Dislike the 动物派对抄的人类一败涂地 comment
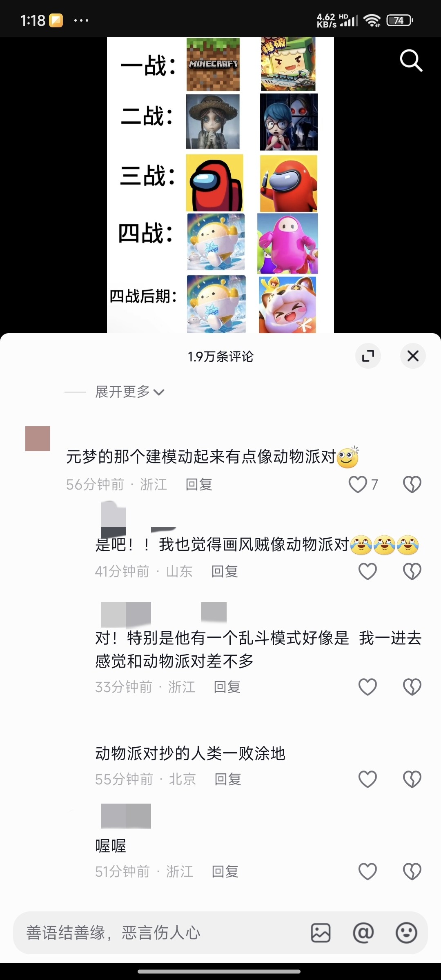The image size is (441, 980). [412, 779]
